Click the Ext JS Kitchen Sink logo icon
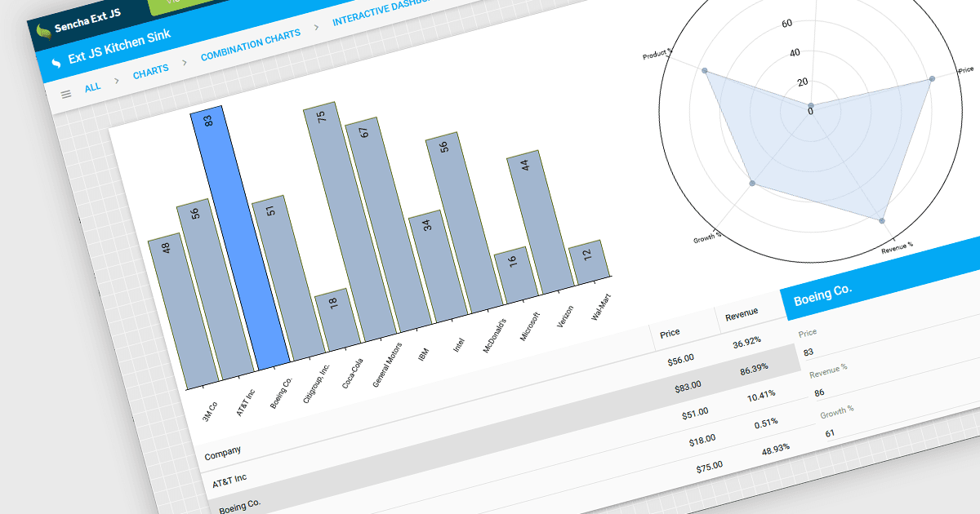This screenshot has width=980, height=514. click(x=57, y=63)
